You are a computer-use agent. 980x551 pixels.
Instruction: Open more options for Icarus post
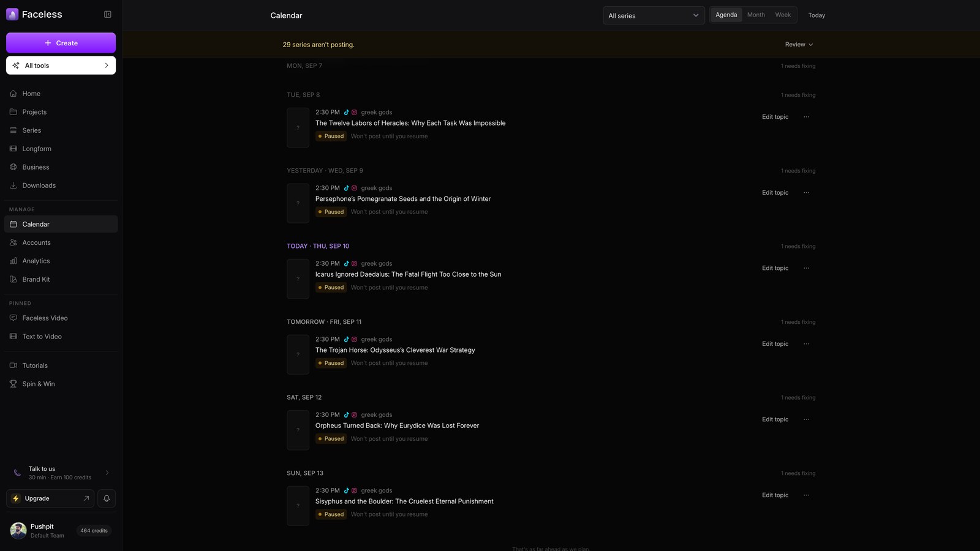[807, 268]
